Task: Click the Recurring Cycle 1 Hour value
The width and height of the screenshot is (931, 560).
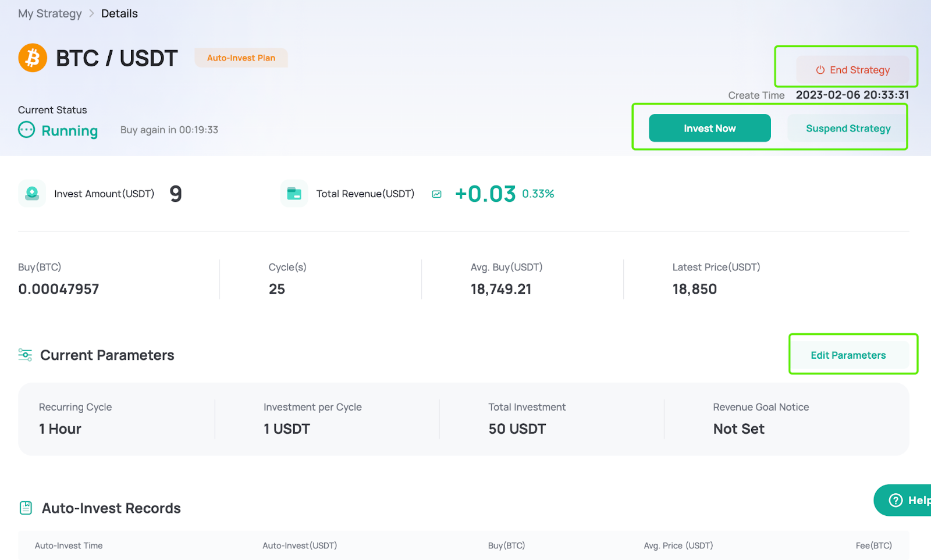Action: pos(60,429)
